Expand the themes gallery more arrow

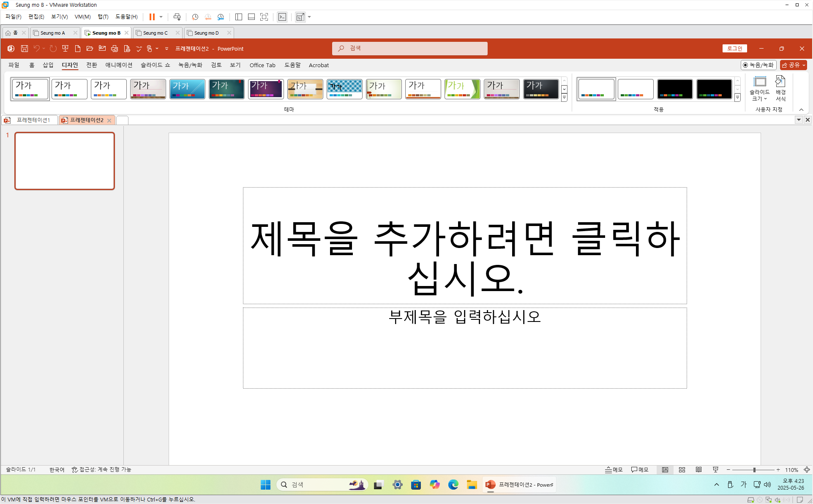click(x=564, y=98)
